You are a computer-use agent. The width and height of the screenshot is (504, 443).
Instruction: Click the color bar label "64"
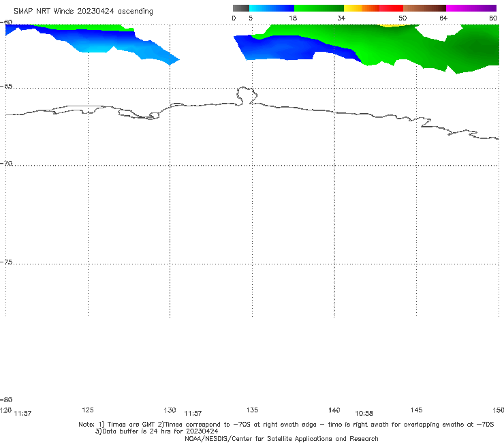(x=443, y=18)
